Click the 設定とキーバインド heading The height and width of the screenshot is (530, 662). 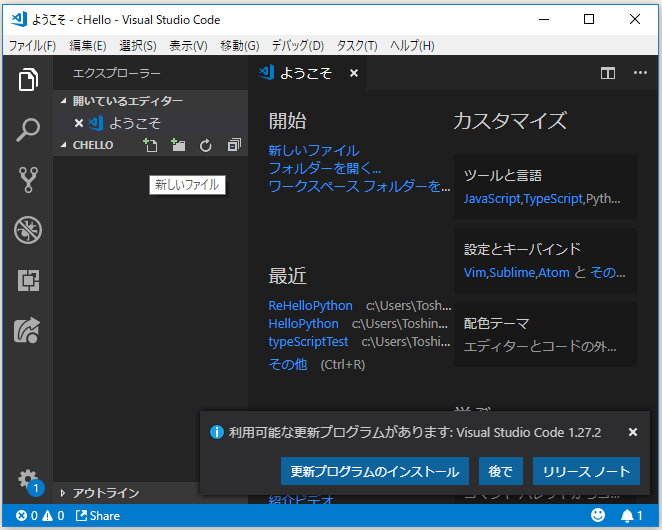point(522,249)
